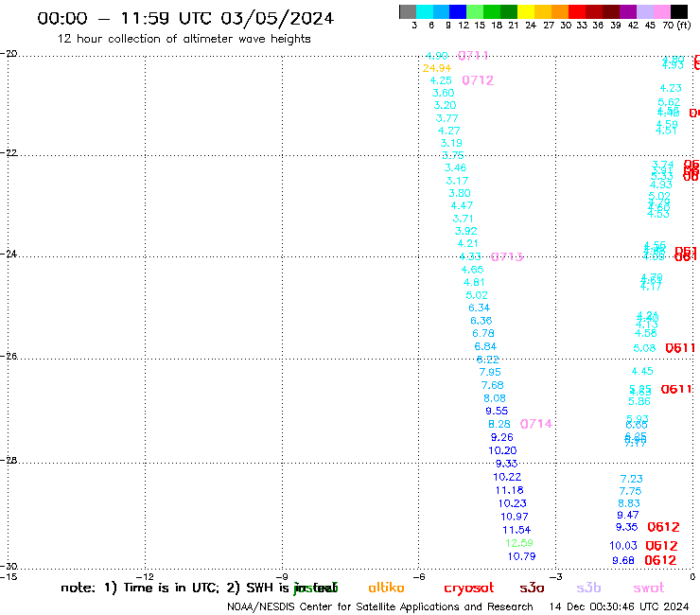Click the subtitle '12 hour collection of altimeter wave heights'
Image resolution: width=700 pixels, height=615 pixels.
(x=184, y=39)
